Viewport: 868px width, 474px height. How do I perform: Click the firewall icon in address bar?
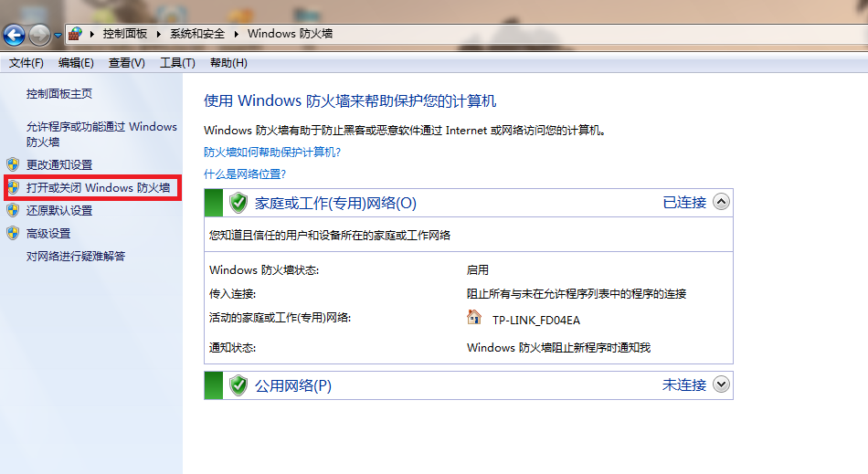75,34
